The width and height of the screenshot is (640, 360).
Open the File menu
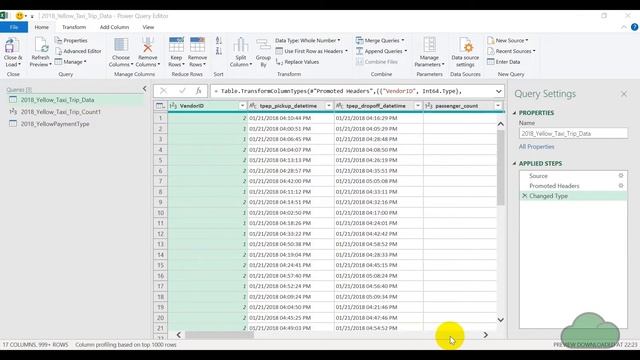pos(14,27)
